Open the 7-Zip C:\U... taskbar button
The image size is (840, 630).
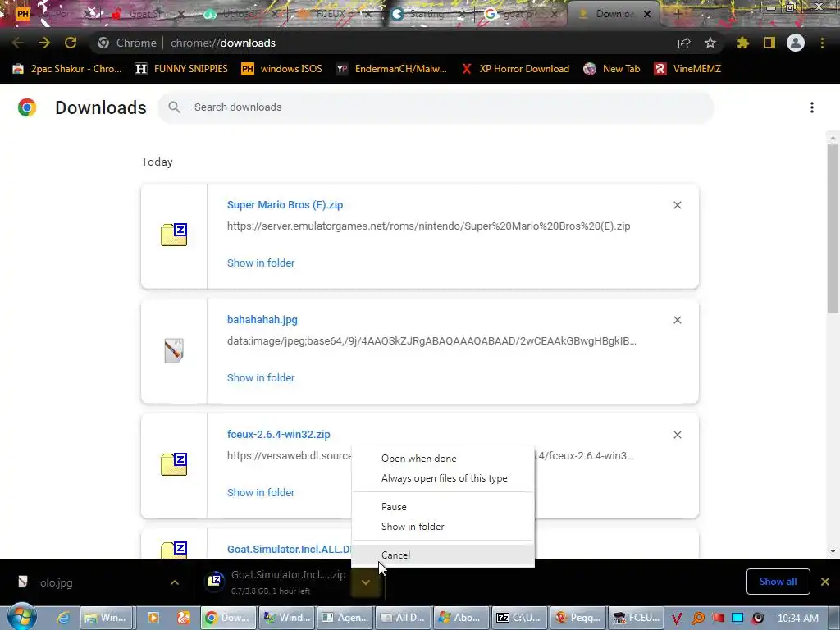click(x=519, y=618)
